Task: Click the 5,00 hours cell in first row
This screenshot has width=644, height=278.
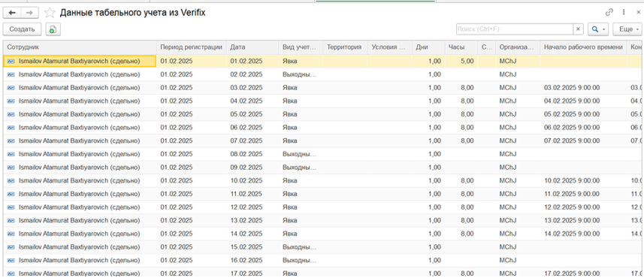Action: 461,61
